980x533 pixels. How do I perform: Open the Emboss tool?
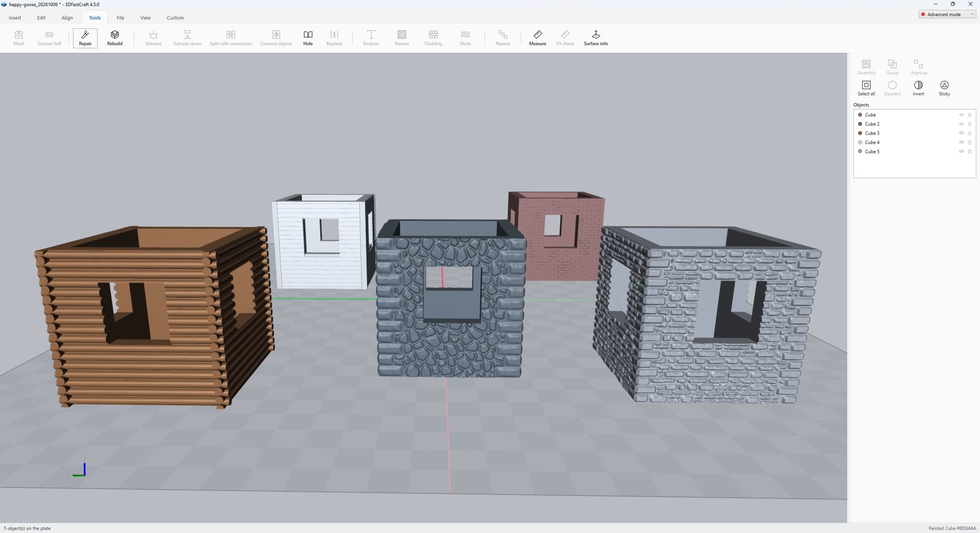(371, 38)
